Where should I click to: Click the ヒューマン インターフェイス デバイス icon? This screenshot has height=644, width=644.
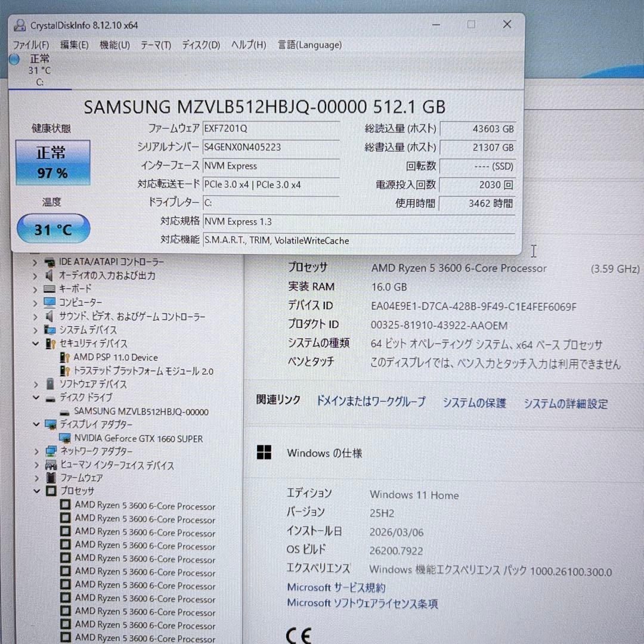51,465
